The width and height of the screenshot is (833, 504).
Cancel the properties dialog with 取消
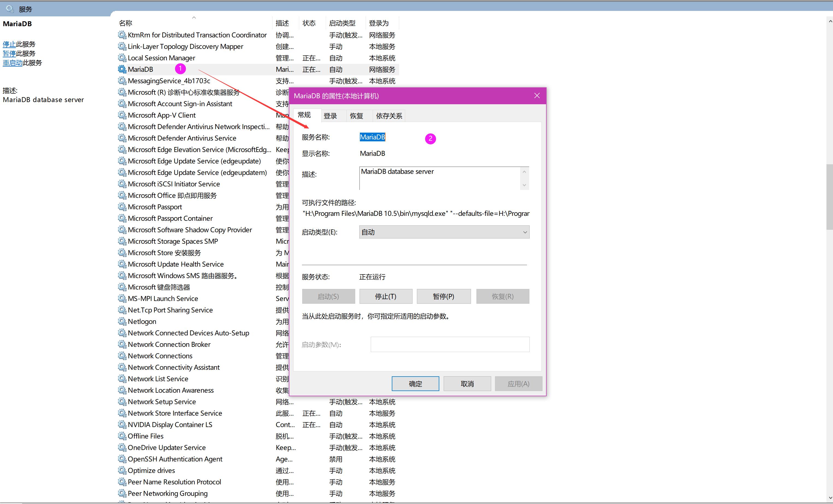coord(467,384)
